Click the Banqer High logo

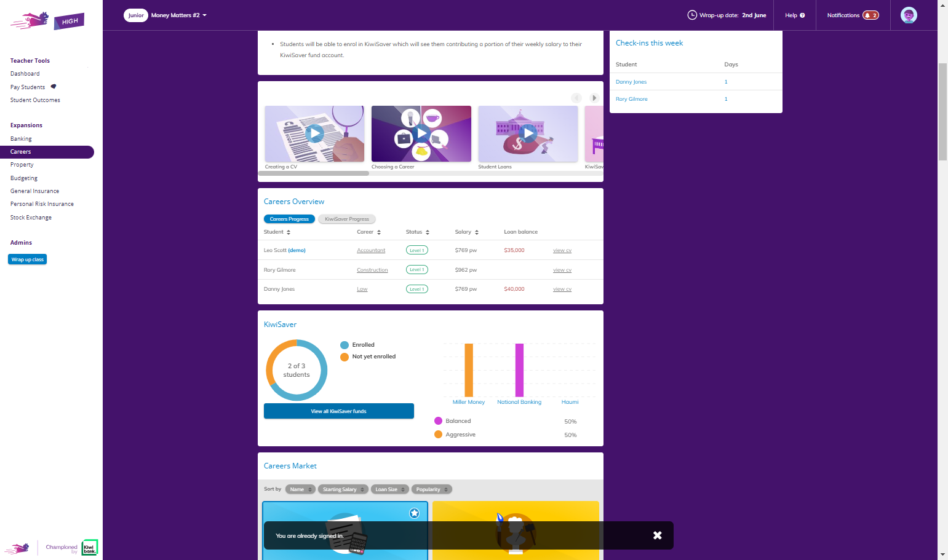coord(47,20)
